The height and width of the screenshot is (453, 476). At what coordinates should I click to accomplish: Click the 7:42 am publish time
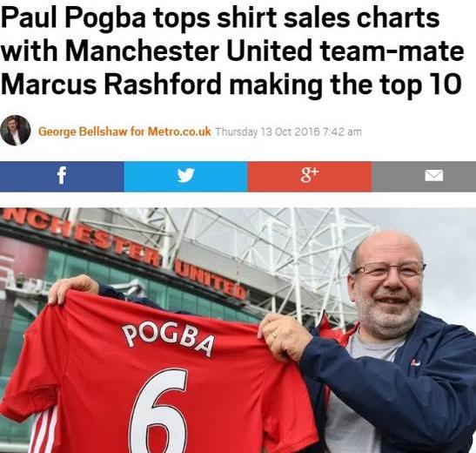point(343,132)
